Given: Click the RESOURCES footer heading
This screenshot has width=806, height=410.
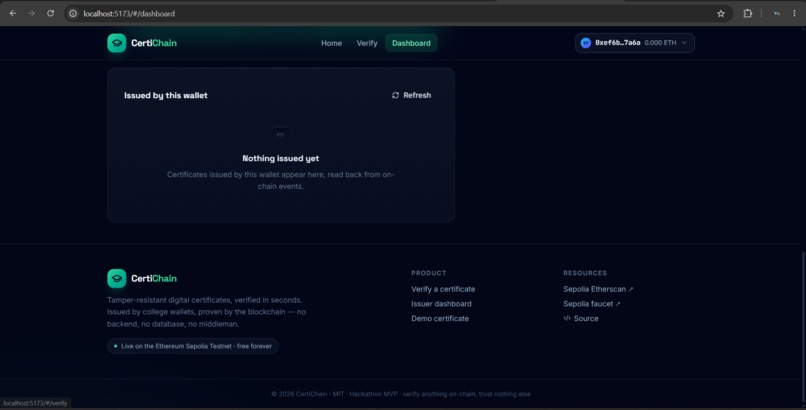Looking at the screenshot, I should pyautogui.click(x=585, y=273).
